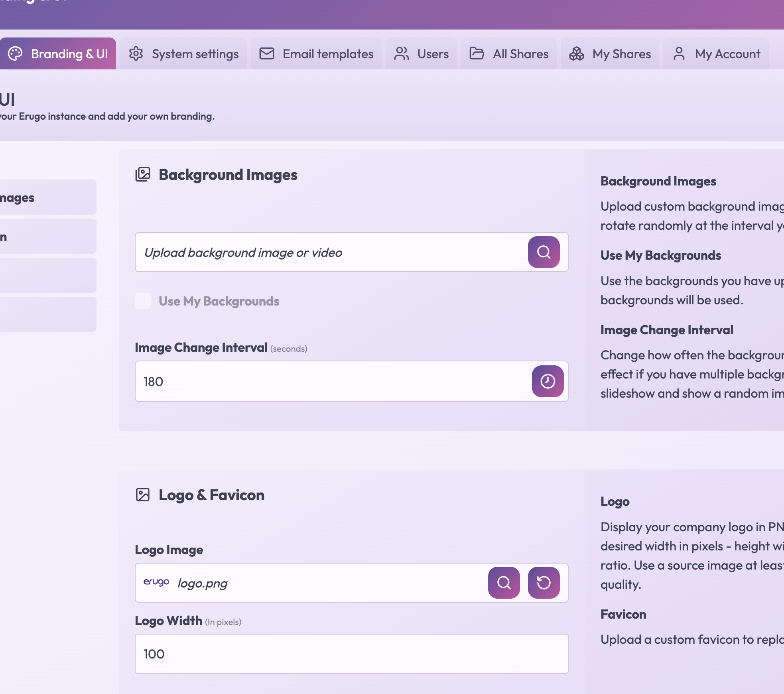Click the Background Images section header icon
Viewport: 784px width, 694px height.
pyautogui.click(x=144, y=174)
